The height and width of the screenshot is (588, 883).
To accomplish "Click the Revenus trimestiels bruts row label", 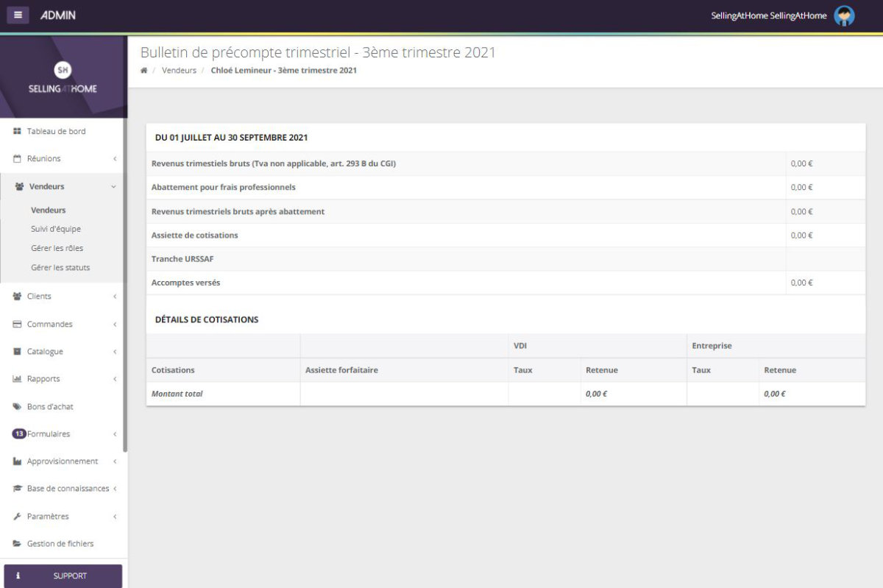I will click(x=274, y=163).
